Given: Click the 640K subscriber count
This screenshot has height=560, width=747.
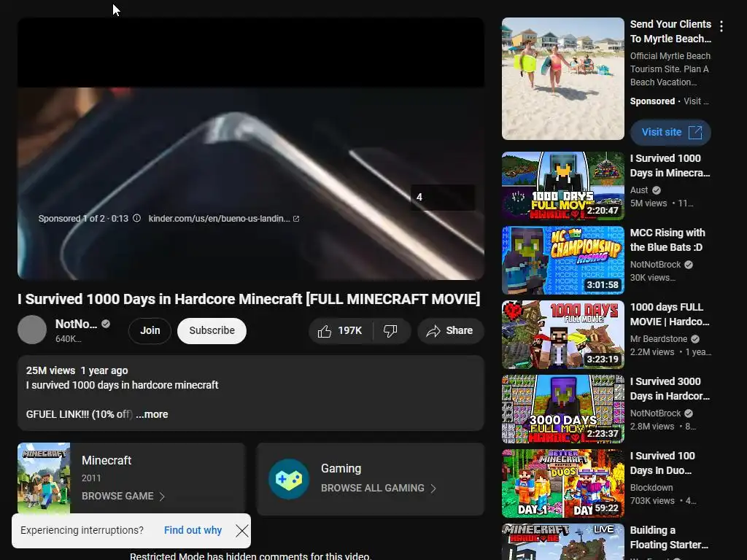Looking at the screenshot, I should [x=68, y=339].
